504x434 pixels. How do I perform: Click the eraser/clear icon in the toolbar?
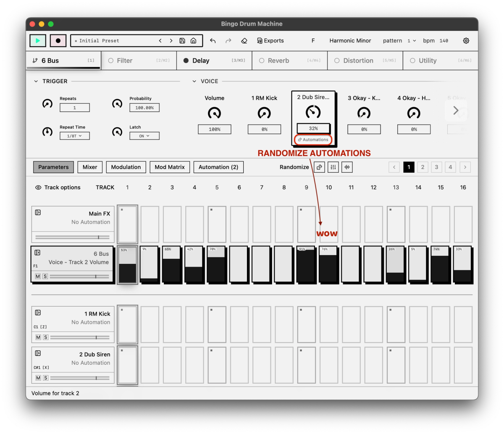244,40
